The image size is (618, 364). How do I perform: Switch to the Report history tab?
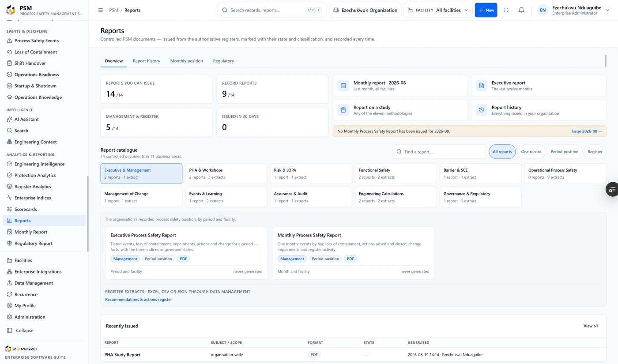click(x=147, y=61)
